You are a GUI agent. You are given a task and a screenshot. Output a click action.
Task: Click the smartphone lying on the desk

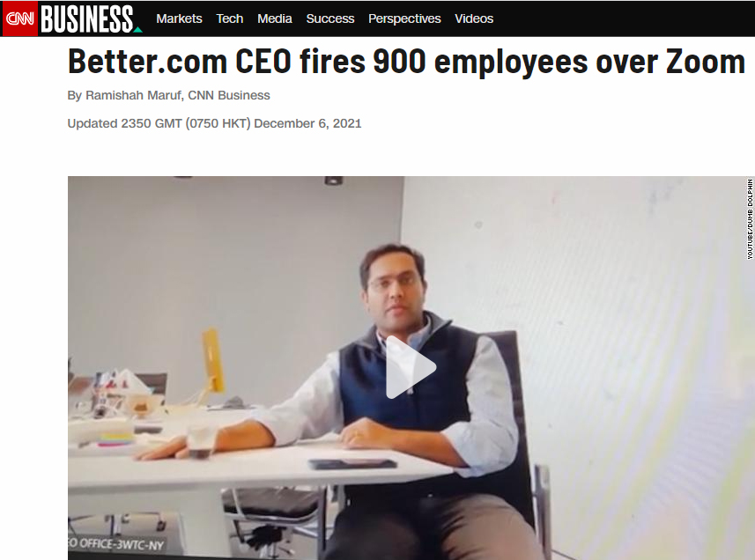pos(352,464)
